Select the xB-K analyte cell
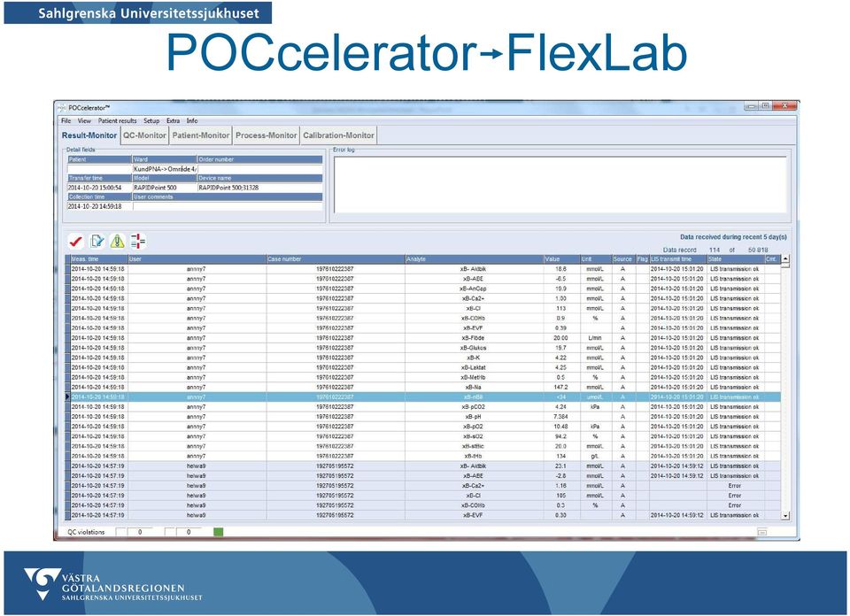The width and height of the screenshot is (850, 616). pyautogui.click(x=474, y=358)
